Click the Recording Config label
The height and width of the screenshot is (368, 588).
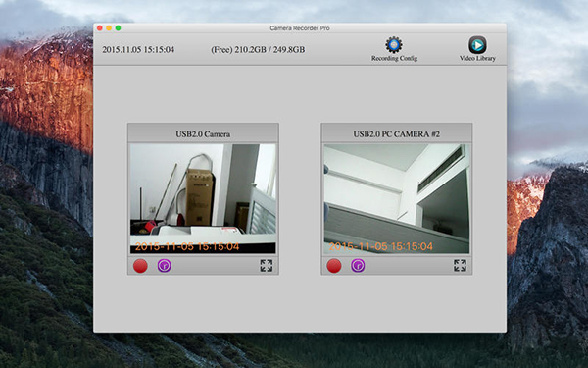[394, 58]
